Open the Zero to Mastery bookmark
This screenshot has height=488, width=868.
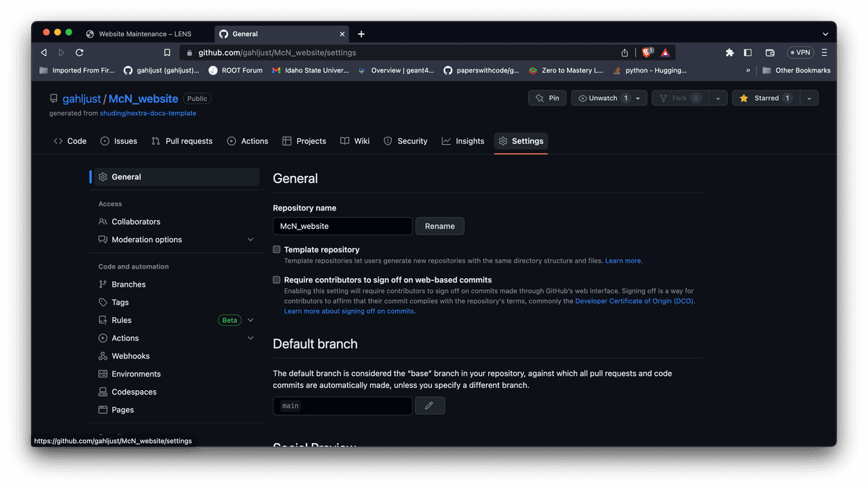(x=566, y=70)
